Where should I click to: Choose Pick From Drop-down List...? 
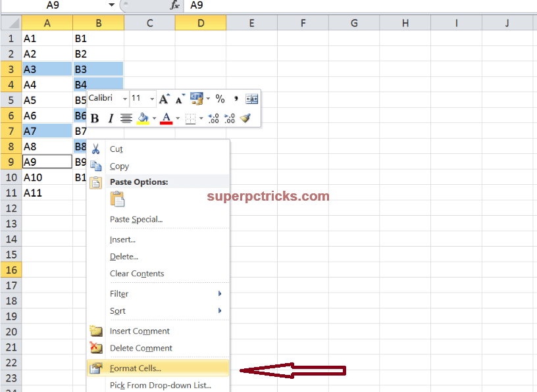pyautogui.click(x=158, y=385)
